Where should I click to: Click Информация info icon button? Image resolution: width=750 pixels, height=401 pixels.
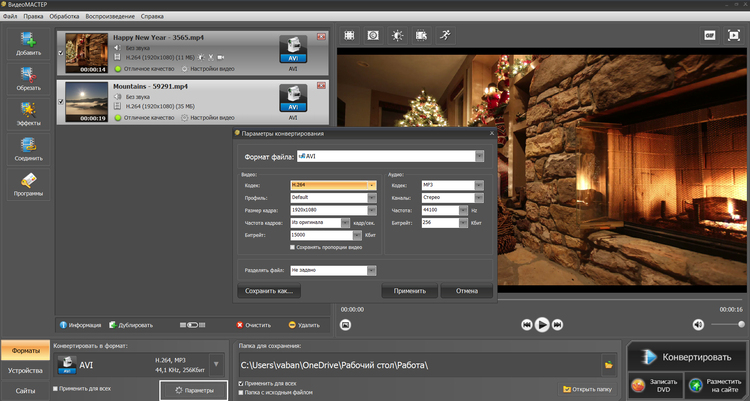pos(80,325)
